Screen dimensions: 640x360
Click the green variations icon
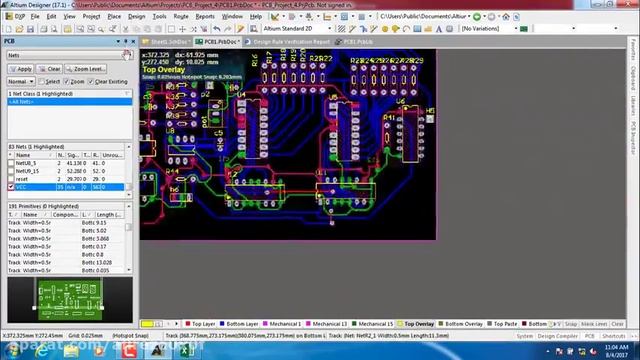tap(524, 29)
